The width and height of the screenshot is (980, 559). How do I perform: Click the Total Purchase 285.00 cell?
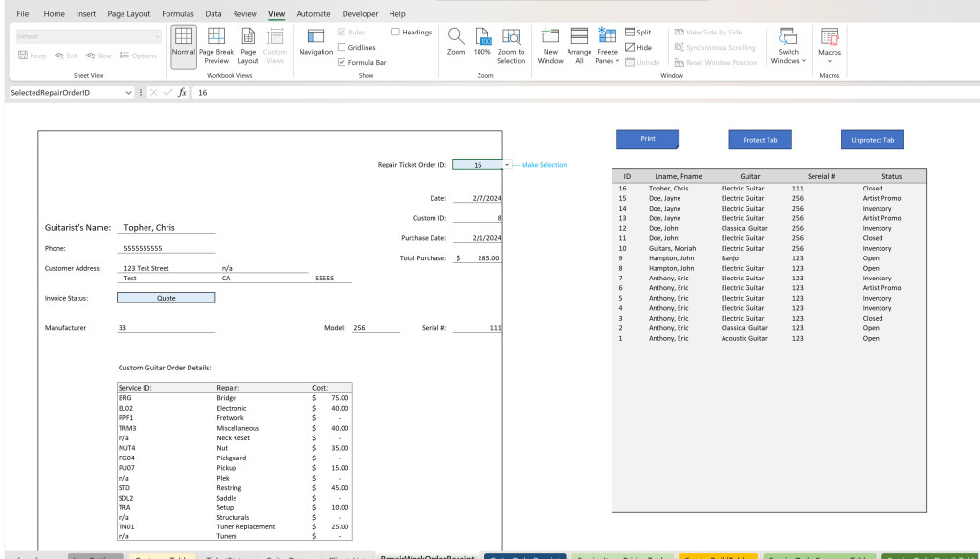coord(477,257)
